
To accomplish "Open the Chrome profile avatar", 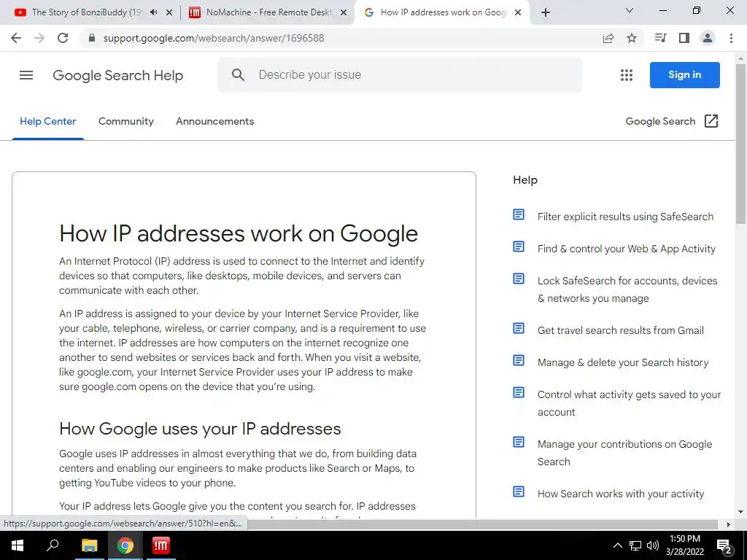I will coord(708,38).
